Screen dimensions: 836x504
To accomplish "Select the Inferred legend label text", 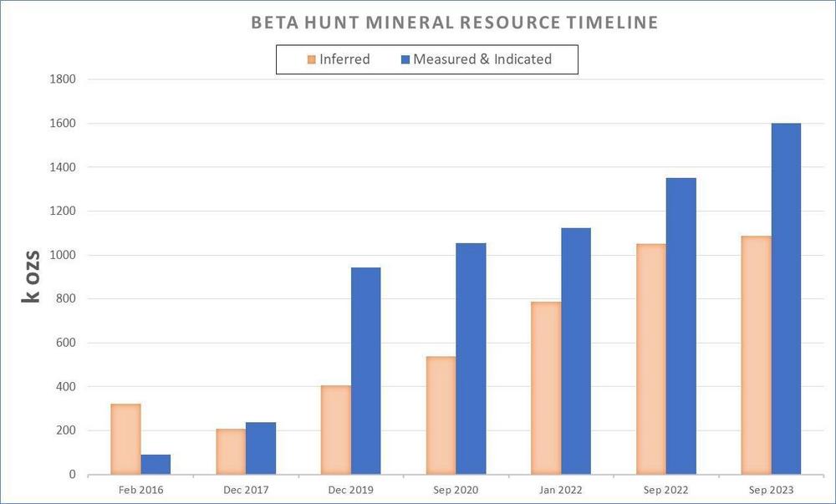I will (x=344, y=59).
